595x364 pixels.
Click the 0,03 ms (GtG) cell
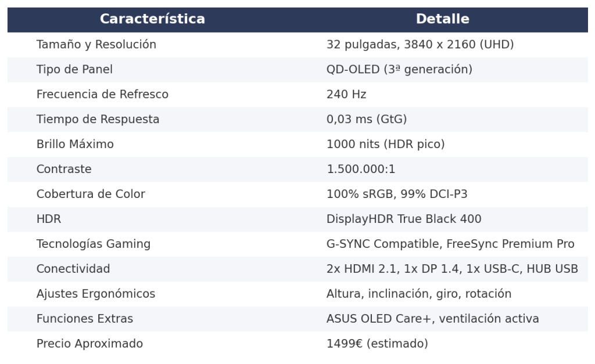point(367,120)
